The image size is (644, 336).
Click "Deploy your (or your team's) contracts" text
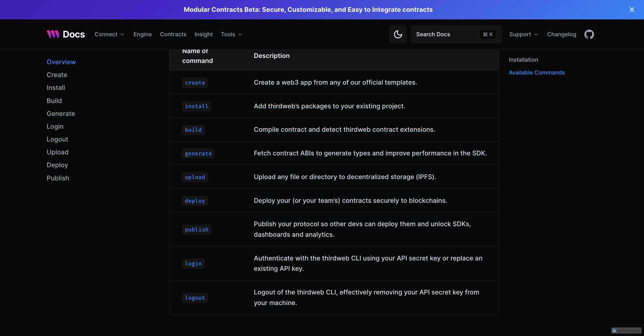[350, 200]
